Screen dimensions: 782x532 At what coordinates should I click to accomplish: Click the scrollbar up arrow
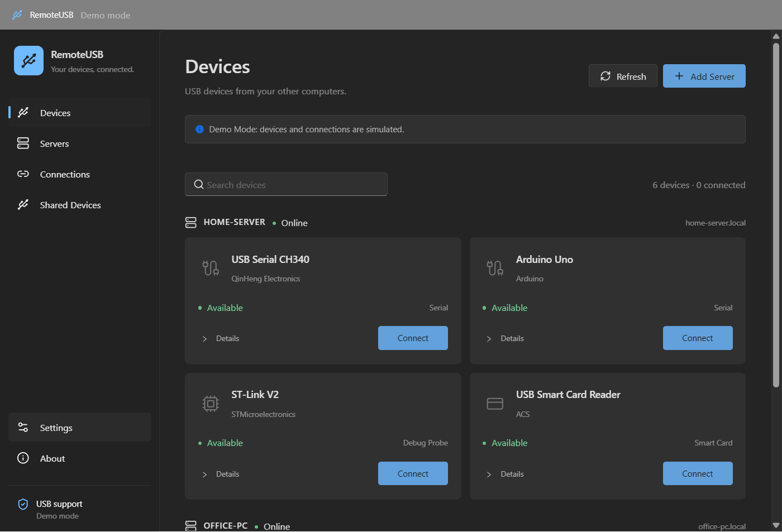pos(776,36)
